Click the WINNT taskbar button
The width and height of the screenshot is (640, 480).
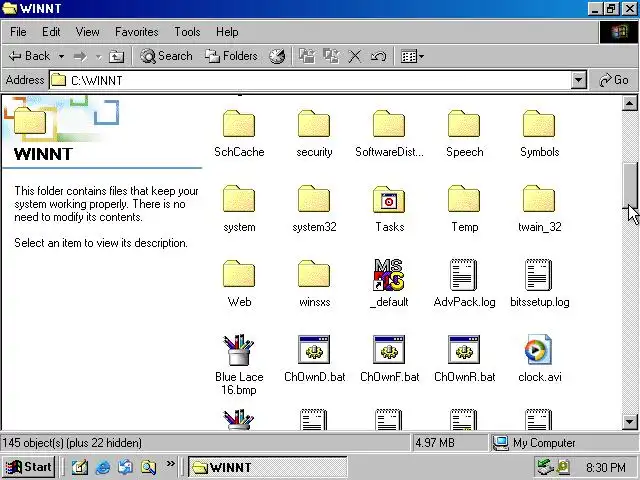(268, 467)
